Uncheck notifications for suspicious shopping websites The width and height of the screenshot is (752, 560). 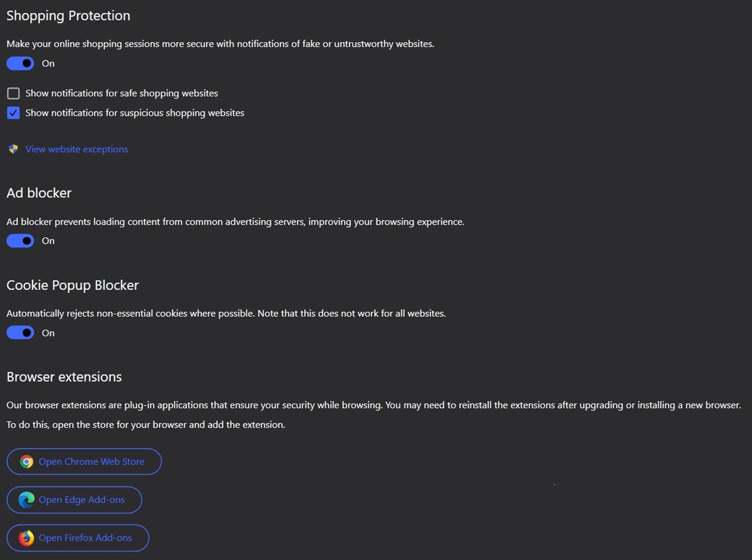(13, 113)
